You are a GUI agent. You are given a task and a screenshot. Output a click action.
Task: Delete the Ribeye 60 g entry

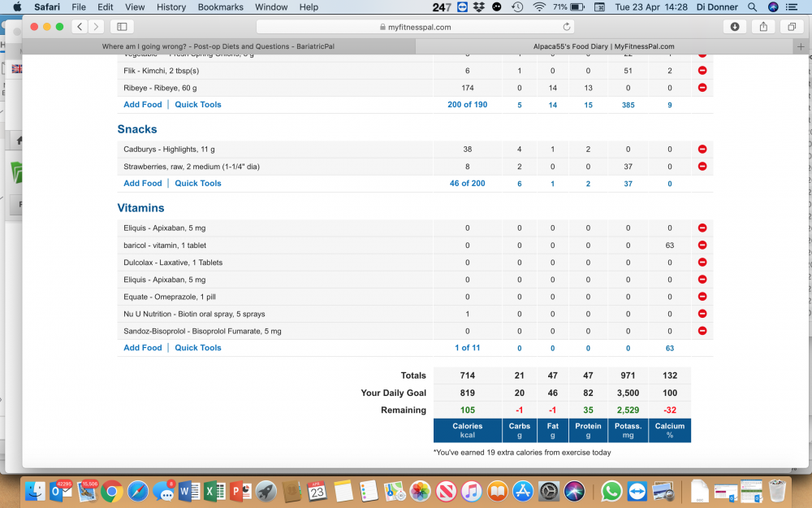(702, 88)
